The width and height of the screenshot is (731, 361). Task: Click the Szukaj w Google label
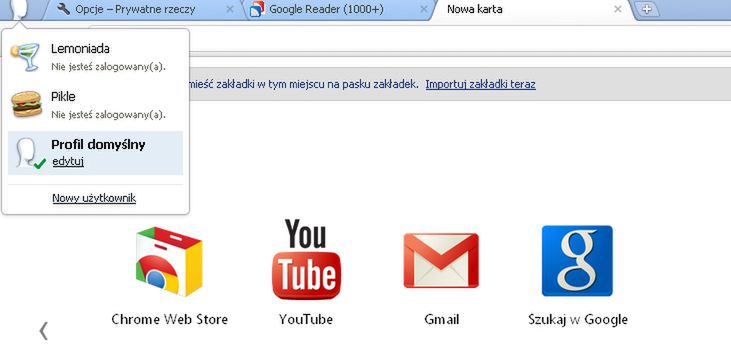pyautogui.click(x=578, y=319)
